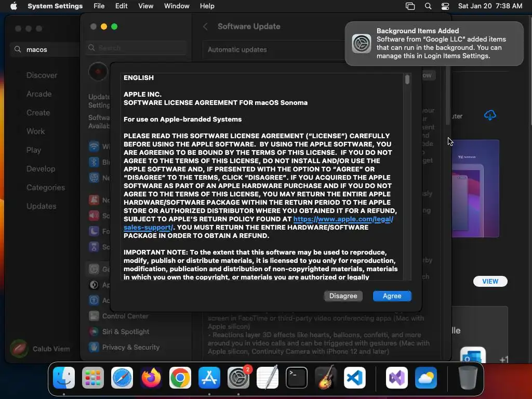This screenshot has height=399, width=532.
Task: Open Finder from the Dock
Action: point(64,378)
